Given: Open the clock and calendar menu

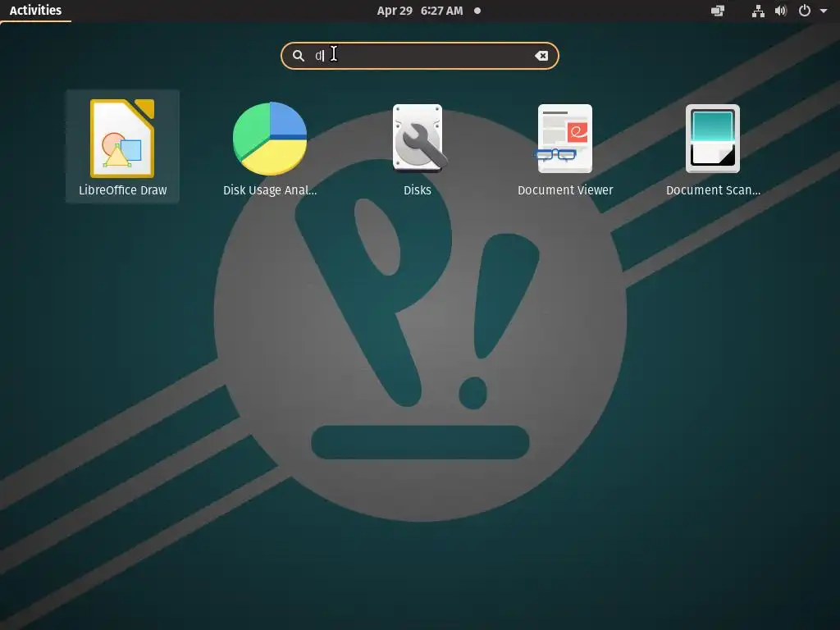Looking at the screenshot, I should click(419, 11).
